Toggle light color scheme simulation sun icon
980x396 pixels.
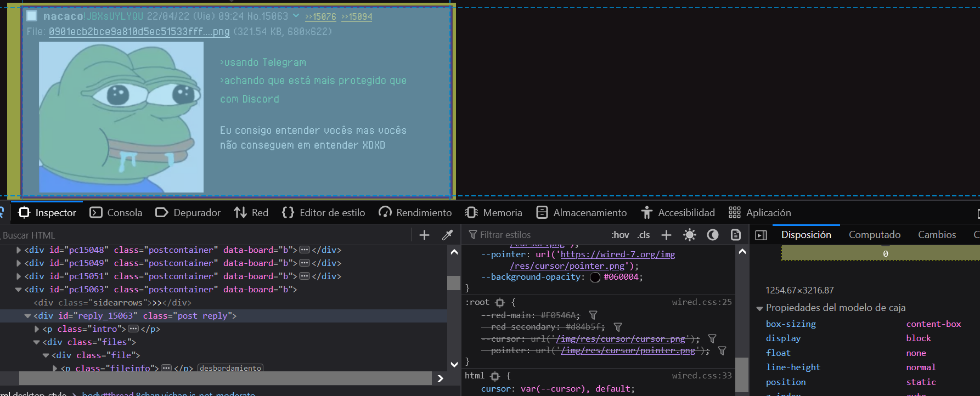click(x=690, y=235)
